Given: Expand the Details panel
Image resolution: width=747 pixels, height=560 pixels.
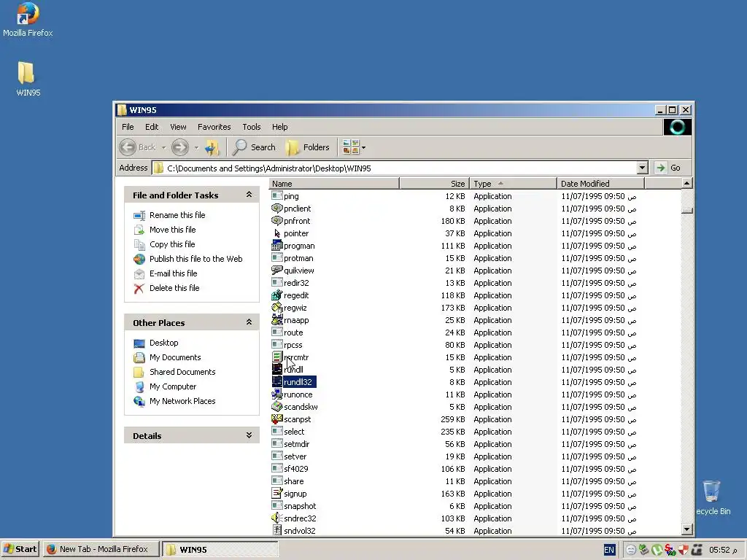Looking at the screenshot, I should pos(249,435).
